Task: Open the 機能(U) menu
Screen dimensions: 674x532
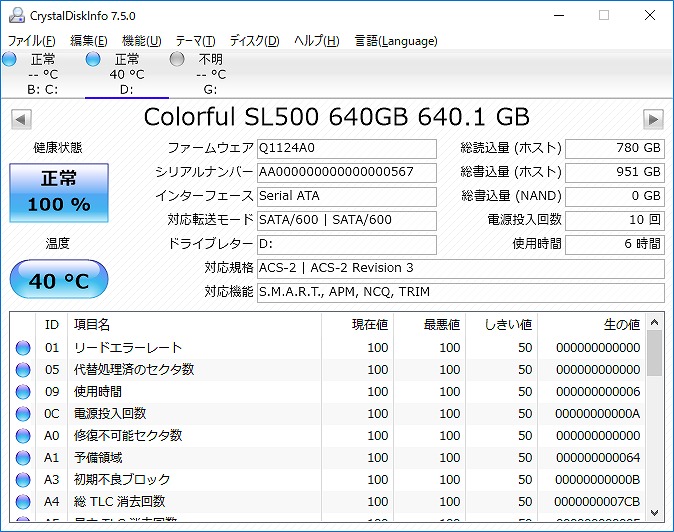Action: coord(141,41)
